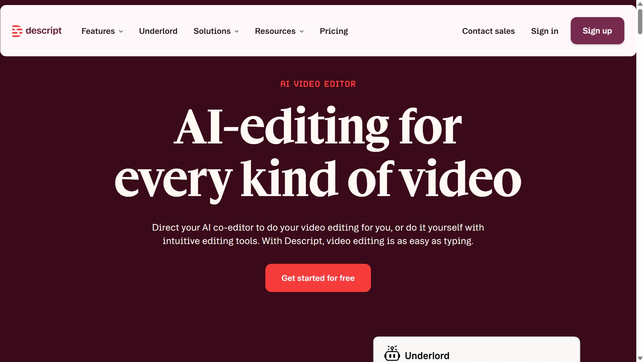This screenshot has height=362, width=644.
Task: Open the Pricing page
Action: 334,31
